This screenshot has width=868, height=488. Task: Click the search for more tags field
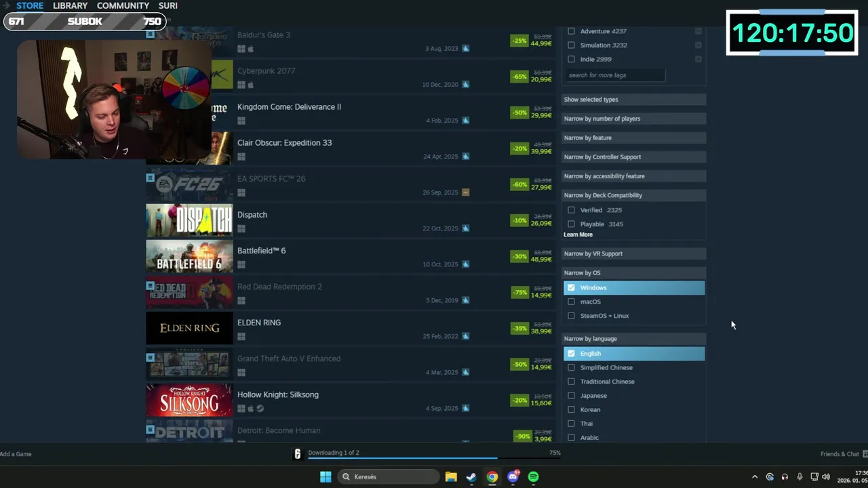click(x=616, y=75)
